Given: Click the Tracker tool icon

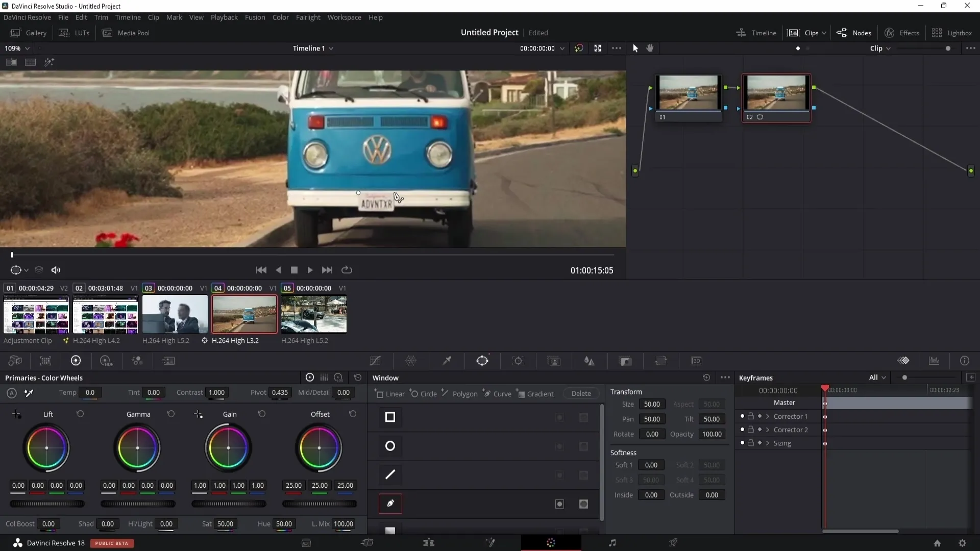Looking at the screenshot, I should click(x=518, y=361).
